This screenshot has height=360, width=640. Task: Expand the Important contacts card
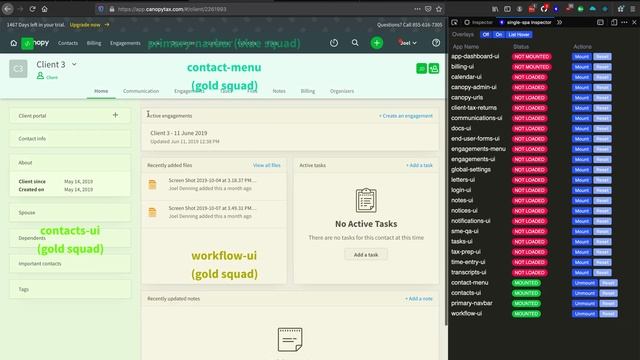coord(70,264)
